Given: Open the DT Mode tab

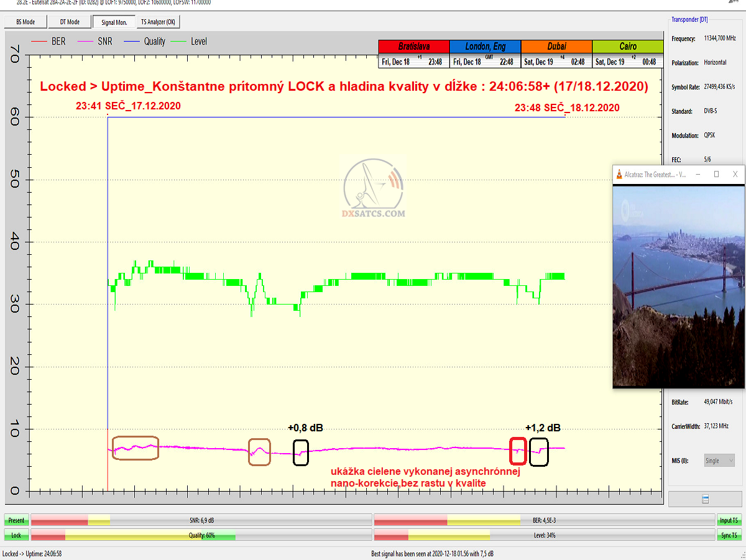Looking at the screenshot, I should point(69,22).
